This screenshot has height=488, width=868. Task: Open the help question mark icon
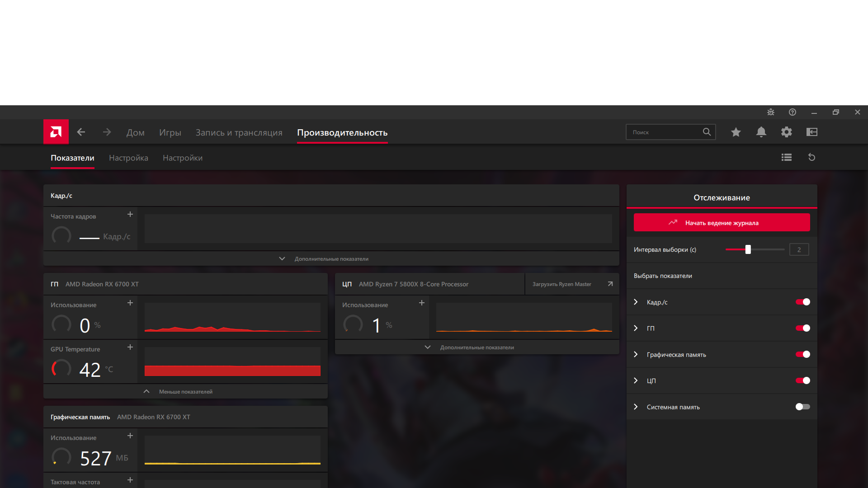pos(793,112)
